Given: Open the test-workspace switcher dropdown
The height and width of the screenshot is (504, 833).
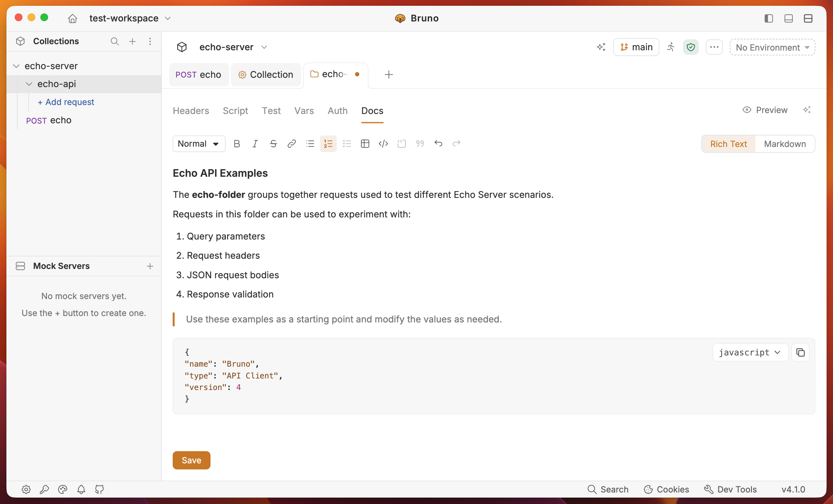Looking at the screenshot, I should point(130,18).
